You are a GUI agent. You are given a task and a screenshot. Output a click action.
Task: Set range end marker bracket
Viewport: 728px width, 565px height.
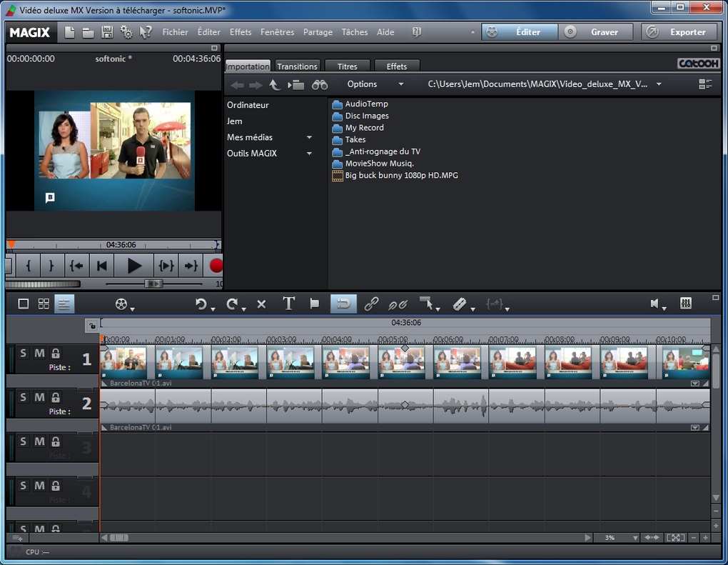click(51, 266)
